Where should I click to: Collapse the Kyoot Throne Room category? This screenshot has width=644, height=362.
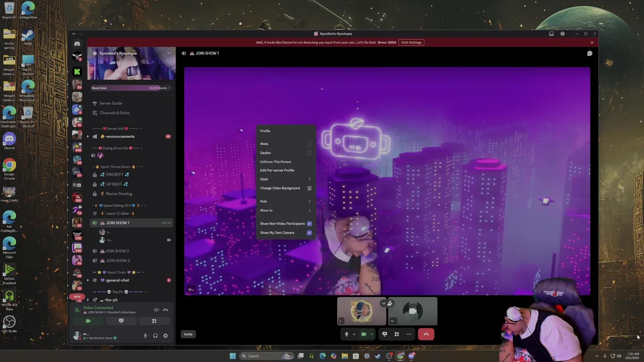click(118, 167)
